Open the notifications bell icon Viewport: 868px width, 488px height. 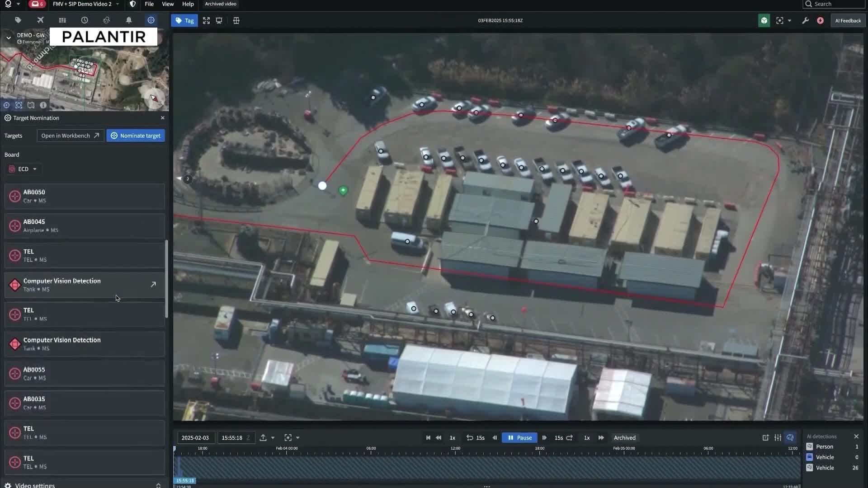(x=129, y=20)
